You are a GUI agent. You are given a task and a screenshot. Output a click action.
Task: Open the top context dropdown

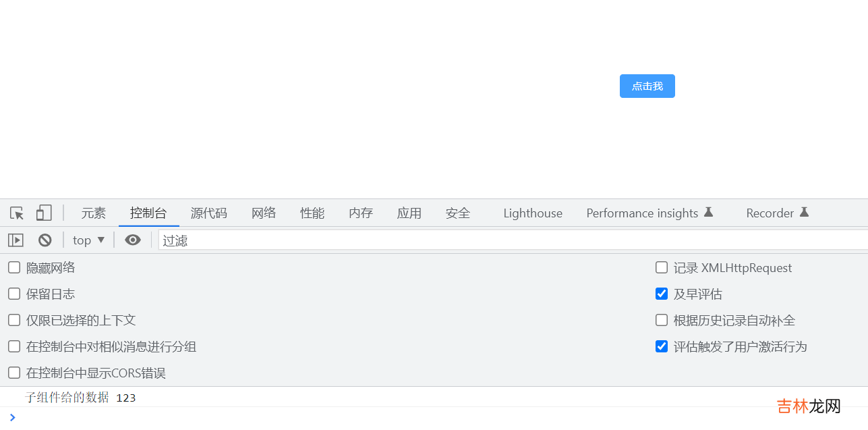pyautogui.click(x=88, y=240)
